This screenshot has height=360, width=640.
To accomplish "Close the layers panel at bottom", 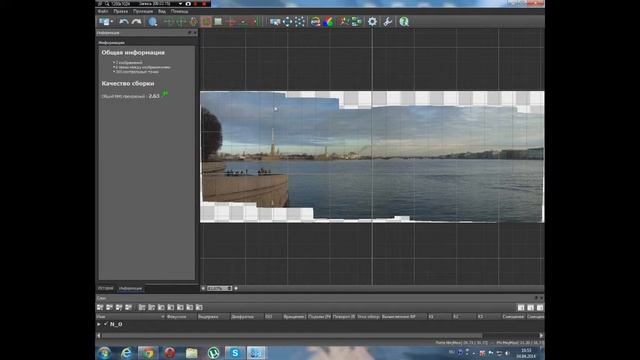I will coord(542,298).
